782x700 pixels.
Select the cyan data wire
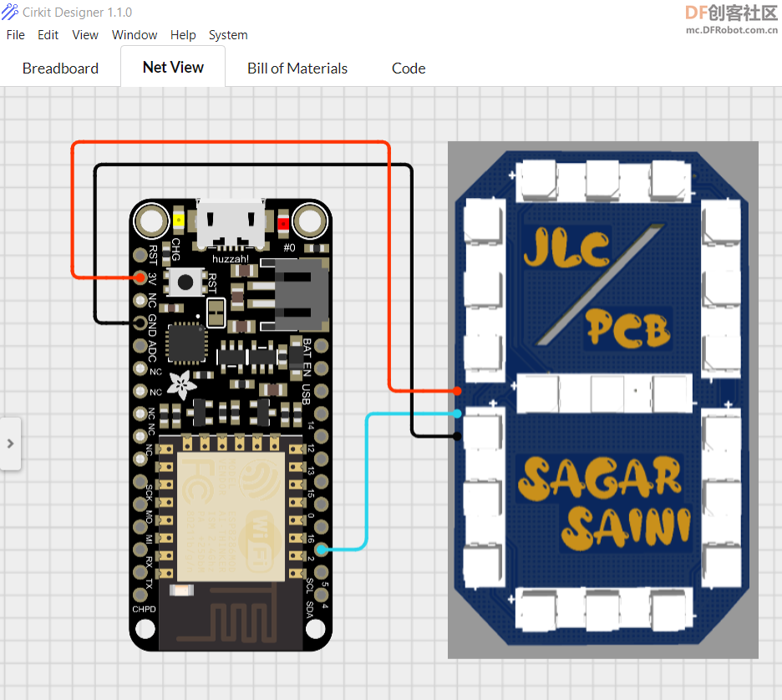367,481
